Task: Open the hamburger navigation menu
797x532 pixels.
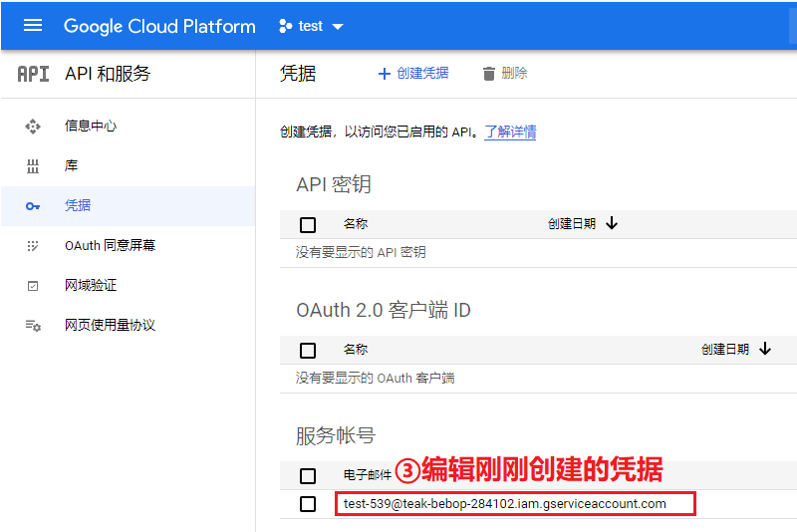Action: (33, 26)
